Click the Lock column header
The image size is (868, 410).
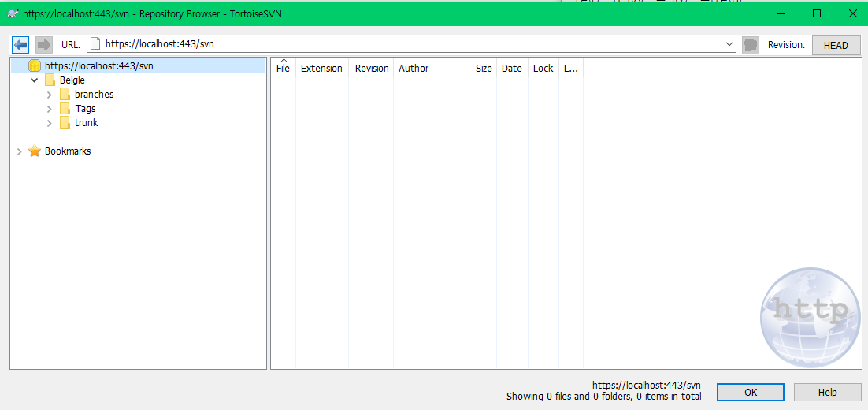pyautogui.click(x=543, y=68)
